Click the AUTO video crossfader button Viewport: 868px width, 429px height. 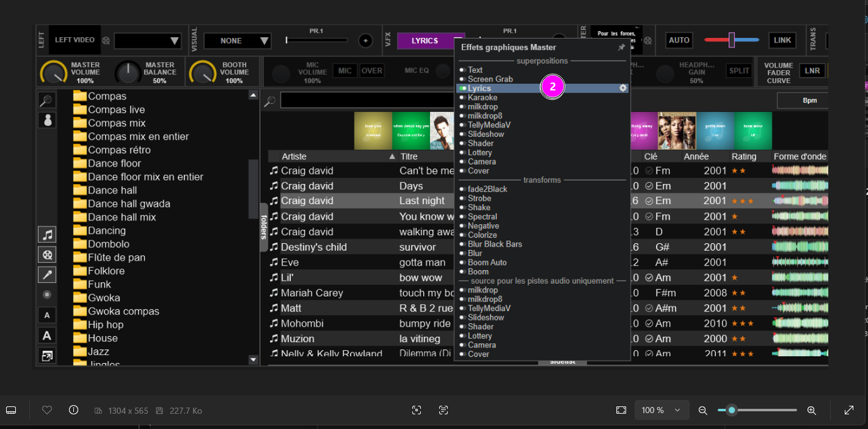[x=679, y=40]
